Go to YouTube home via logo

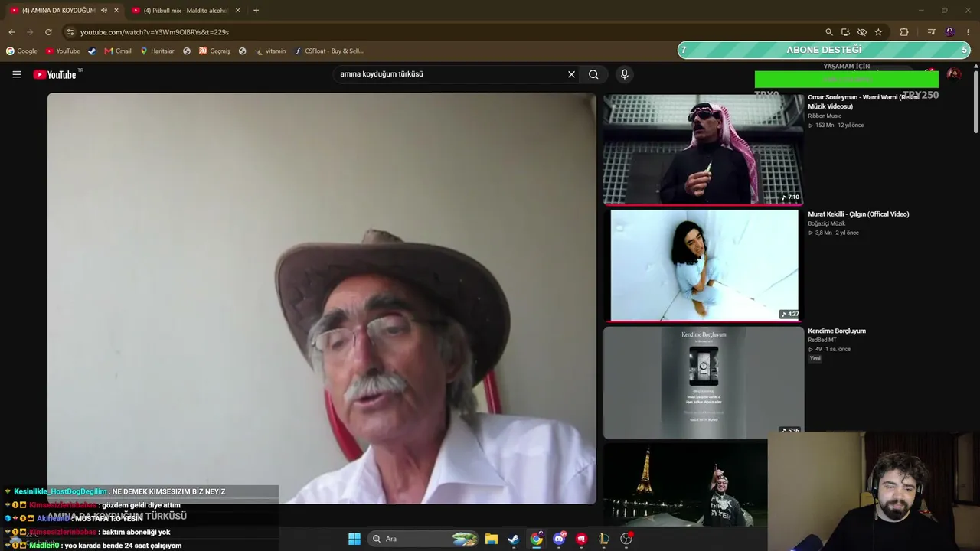pyautogui.click(x=54, y=74)
